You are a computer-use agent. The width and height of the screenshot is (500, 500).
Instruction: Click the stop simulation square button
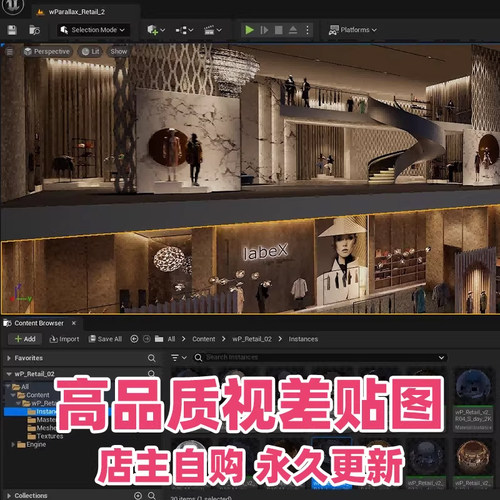pyautogui.click(x=279, y=30)
